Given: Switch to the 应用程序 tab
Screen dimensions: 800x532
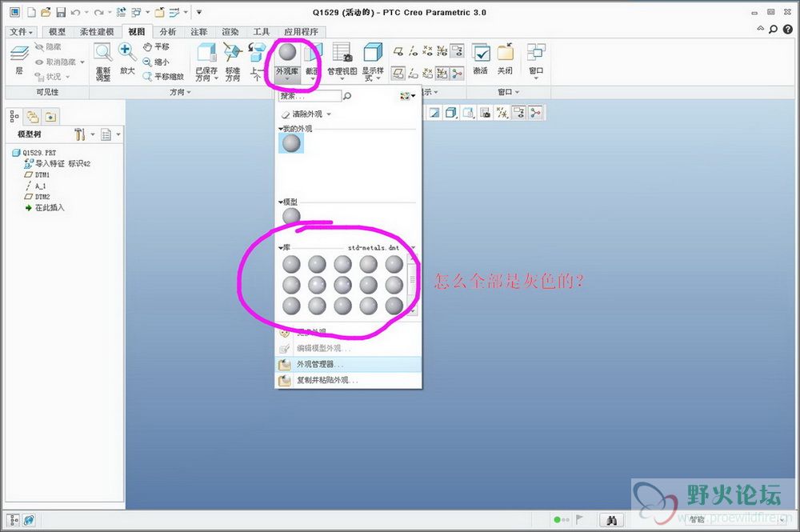Looking at the screenshot, I should 302,32.
